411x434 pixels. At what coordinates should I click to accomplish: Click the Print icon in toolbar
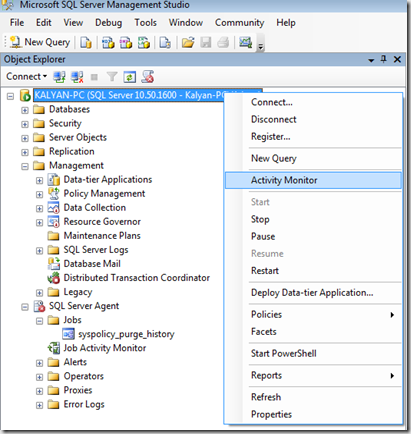point(223,43)
